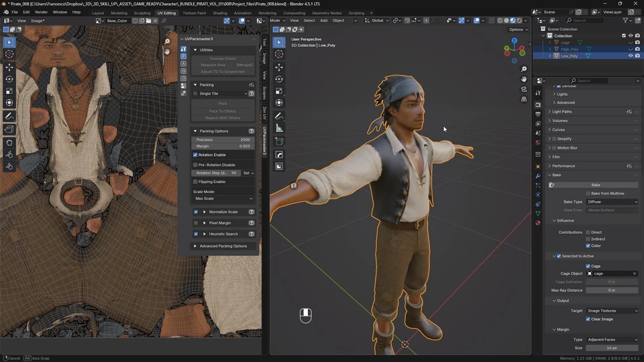
Task: Switch perspective/orthographic grid icon in viewport
Action: tap(524, 99)
